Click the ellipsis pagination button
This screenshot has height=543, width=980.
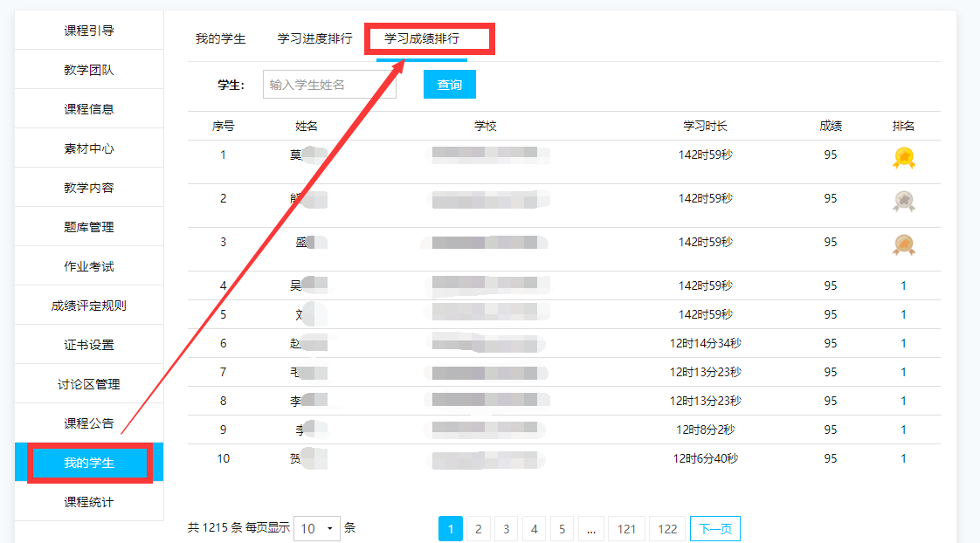591,529
